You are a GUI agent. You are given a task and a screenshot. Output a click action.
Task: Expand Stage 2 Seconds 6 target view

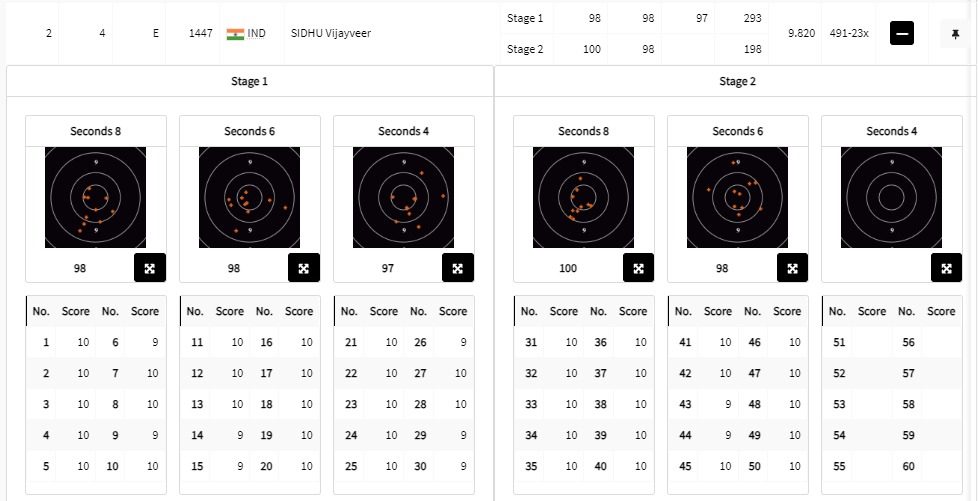pyautogui.click(x=792, y=268)
